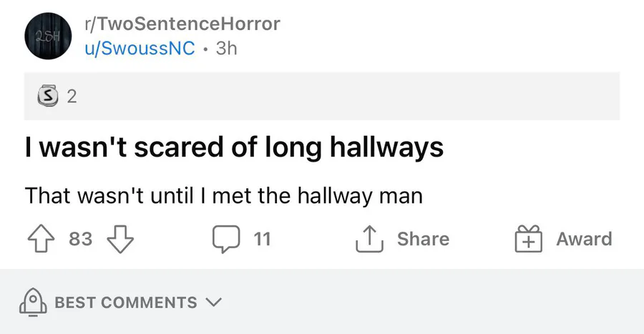Click the silver award medal icon
Screen dimensions: 644x334
49,97
